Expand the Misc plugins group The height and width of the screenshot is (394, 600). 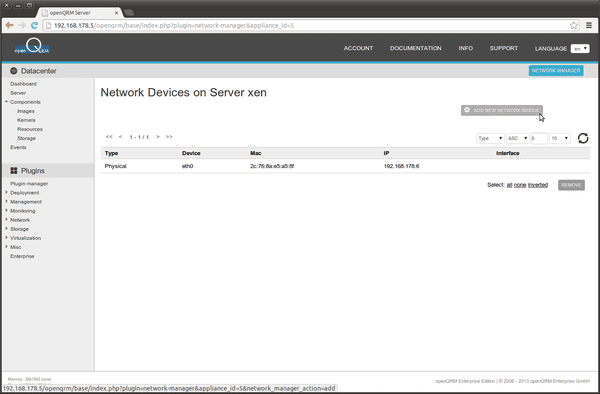7,247
